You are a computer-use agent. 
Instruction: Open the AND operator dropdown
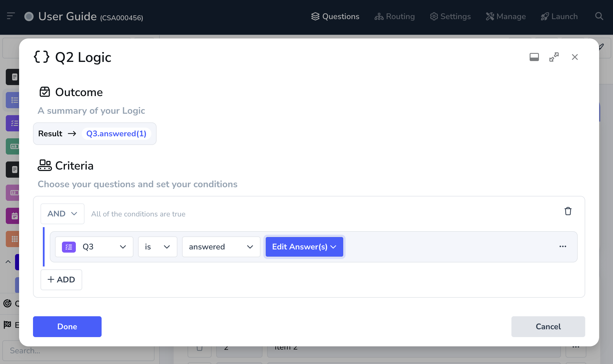pos(62,214)
